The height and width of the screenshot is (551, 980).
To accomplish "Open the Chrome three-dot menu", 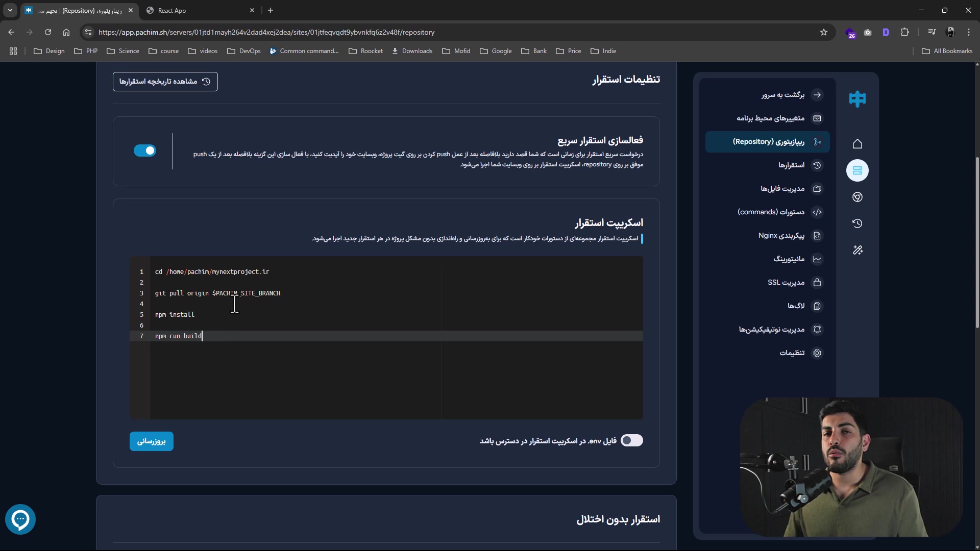I will coord(969,32).
